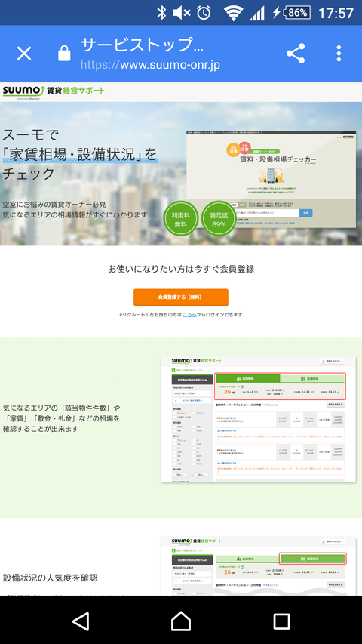Tap the cell signal strength icon
Screen dimensions: 362x644
pyautogui.click(x=257, y=13)
